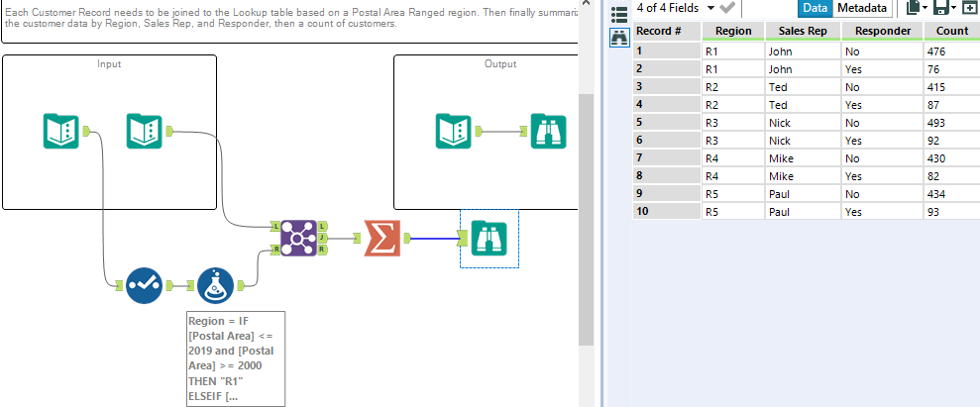
Task: Click the Yes responder cell in record 2
Action: 882,68
